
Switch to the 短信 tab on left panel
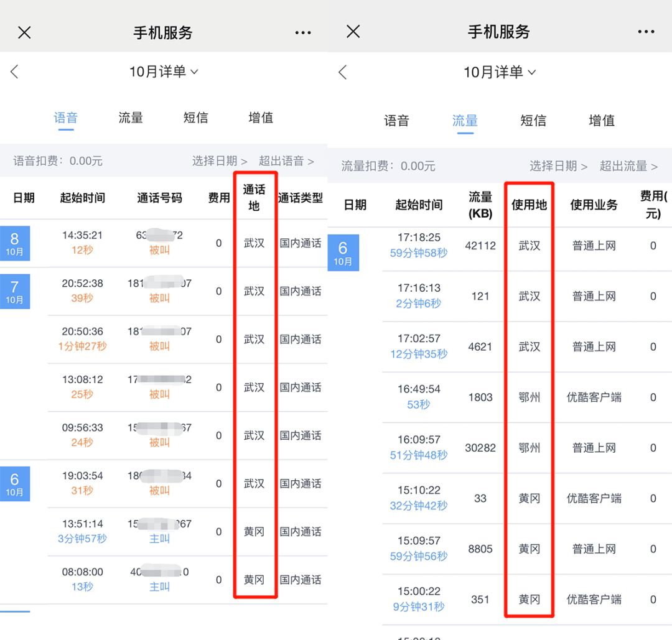pyautogui.click(x=195, y=118)
